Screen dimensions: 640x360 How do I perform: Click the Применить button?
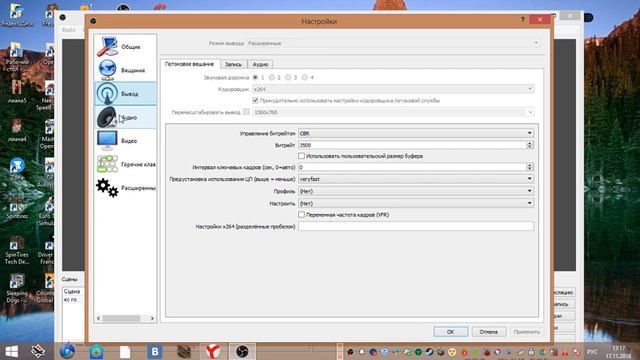527,332
